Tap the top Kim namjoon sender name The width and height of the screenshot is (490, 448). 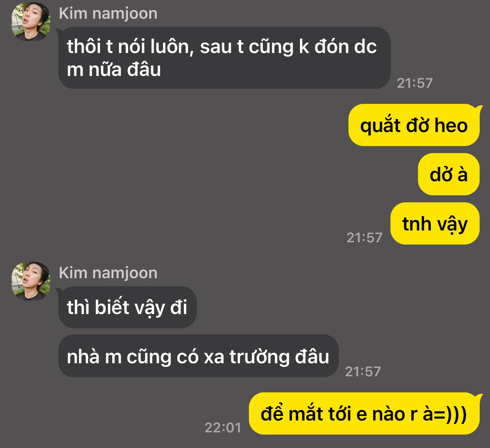click(108, 13)
